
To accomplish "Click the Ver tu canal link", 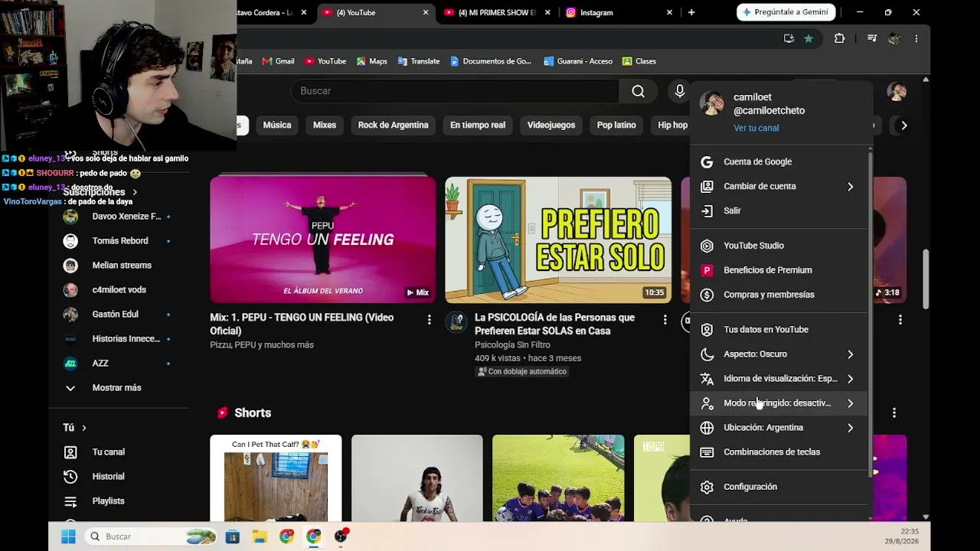I will pos(756,128).
